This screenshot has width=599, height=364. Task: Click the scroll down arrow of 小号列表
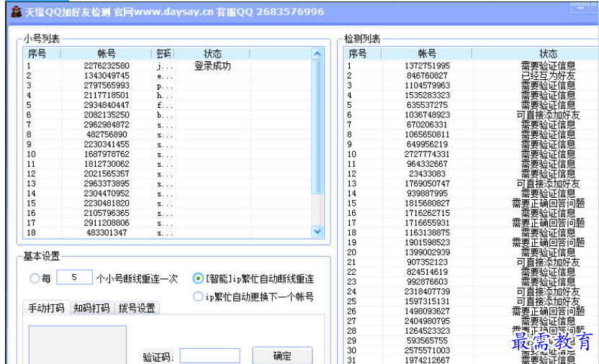click(x=317, y=231)
